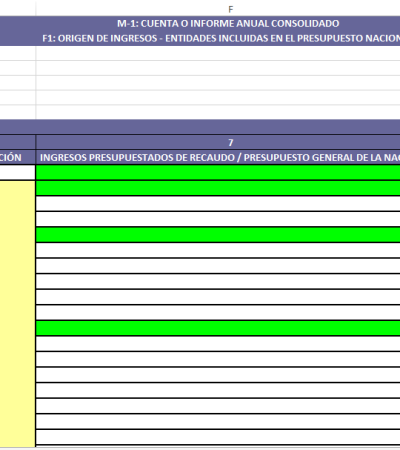Screen dimensions: 400x450
Task: Select the large yellow merged cell
Action: click(x=17, y=314)
